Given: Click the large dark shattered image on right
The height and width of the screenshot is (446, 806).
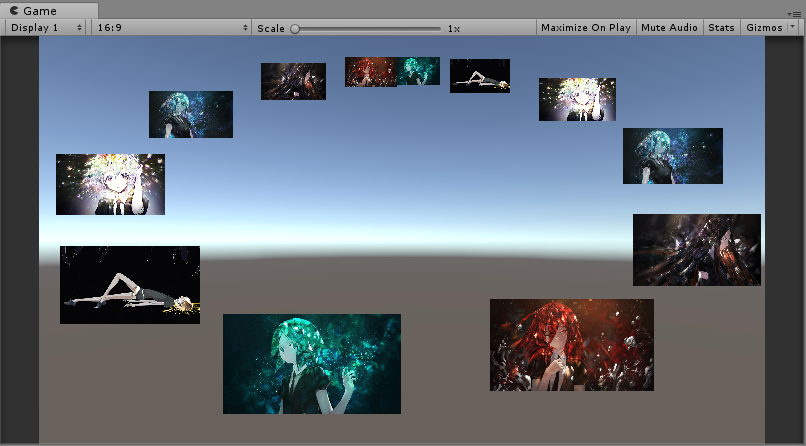Looking at the screenshot, I should (x=697, y=250).
